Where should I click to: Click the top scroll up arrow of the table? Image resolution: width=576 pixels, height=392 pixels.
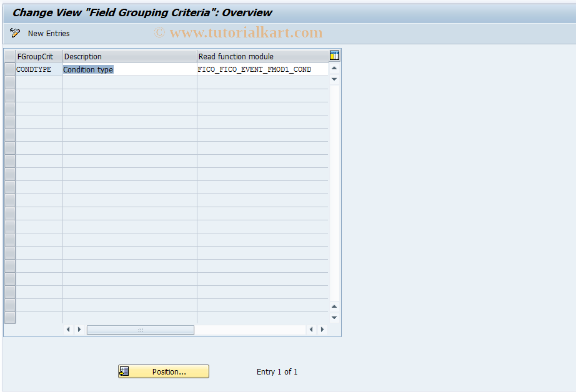click(x=334, y=68)
